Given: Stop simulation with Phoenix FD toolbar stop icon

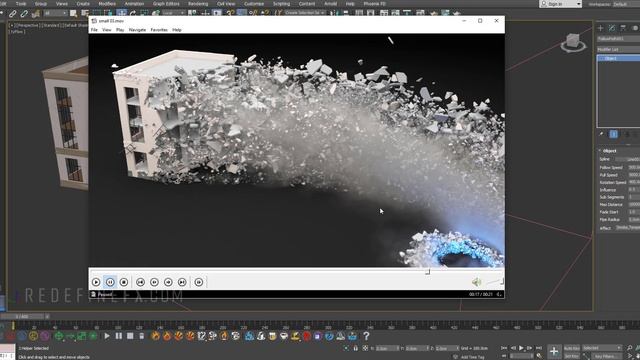Looking at the screenshot, I should pos(130,336).
